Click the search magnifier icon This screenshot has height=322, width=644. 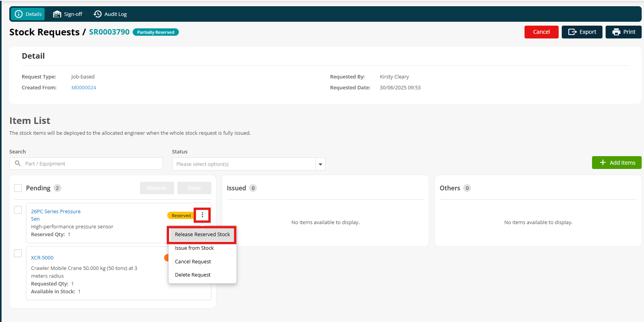[17, 164]
